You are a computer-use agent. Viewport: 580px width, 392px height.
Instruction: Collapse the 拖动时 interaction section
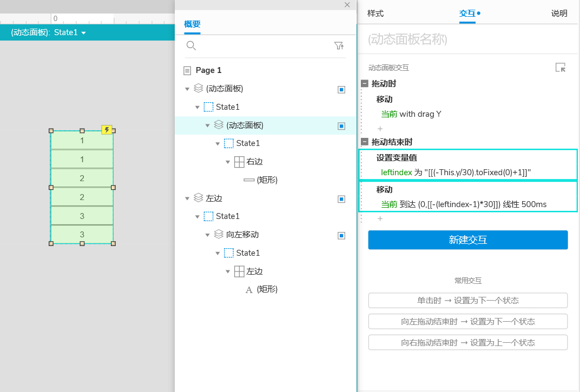[365, 83]
